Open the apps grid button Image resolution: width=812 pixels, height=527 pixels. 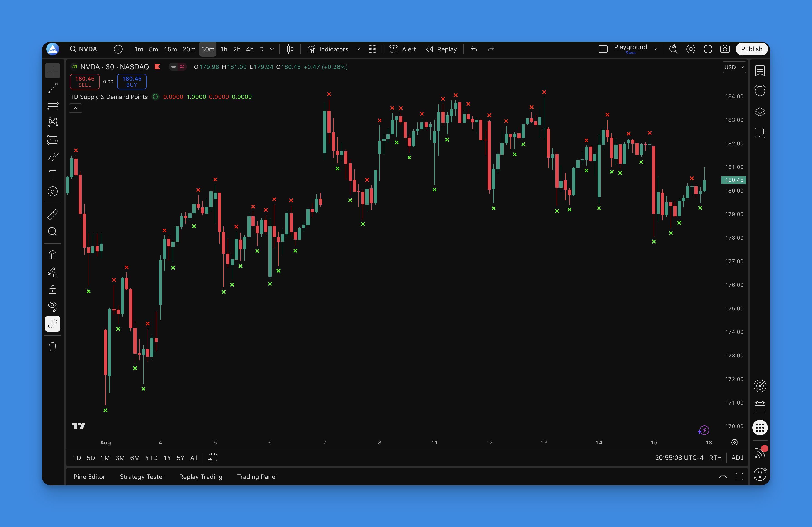coord(760,427)
